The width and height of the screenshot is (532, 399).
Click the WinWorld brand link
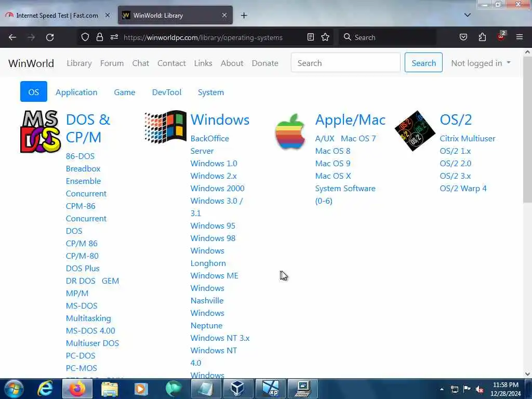pos(31,63)
